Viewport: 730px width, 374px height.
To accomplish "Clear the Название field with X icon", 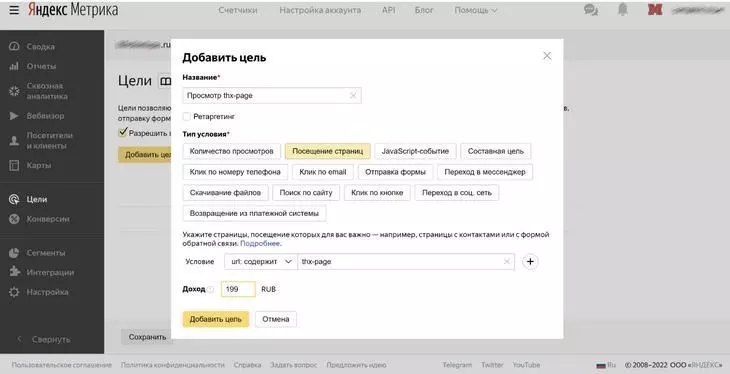I will [x=353, y=95].
